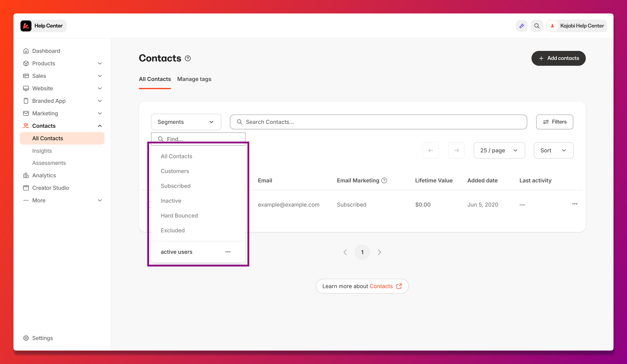Open the Kajabi Help Center account menu
Screen dimensions: 627x364
[577, 26]
